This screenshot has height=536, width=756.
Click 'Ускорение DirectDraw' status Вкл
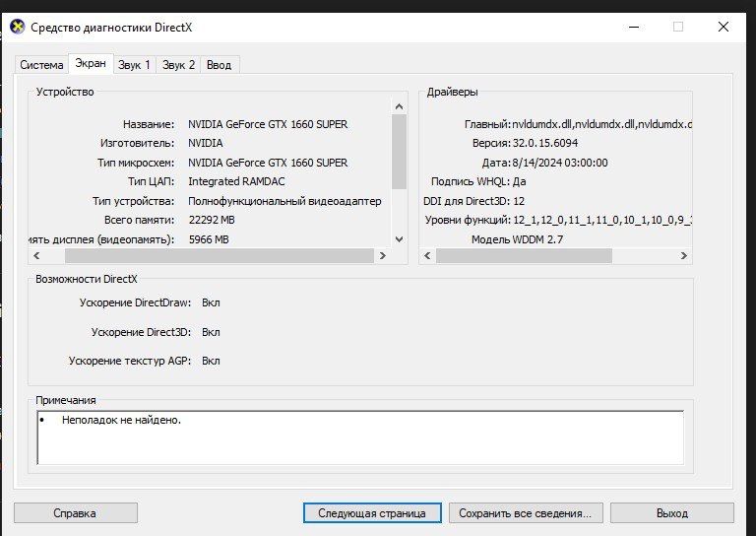211,302
